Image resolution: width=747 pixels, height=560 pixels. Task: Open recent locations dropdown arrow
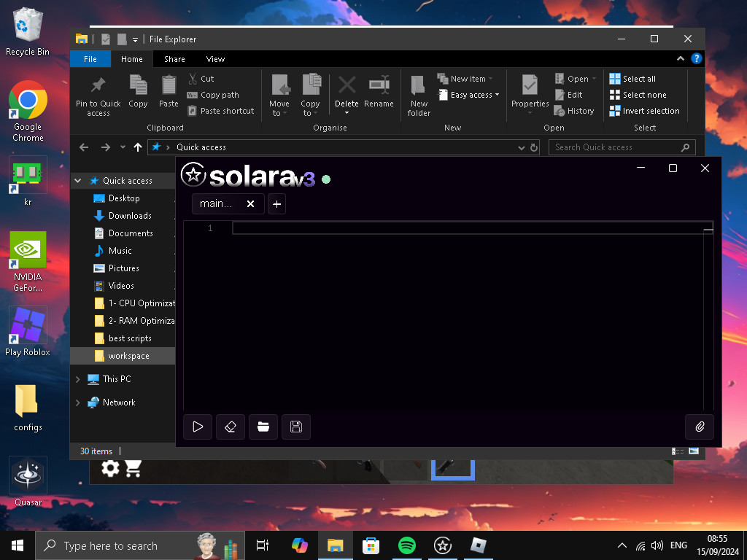pyautogui.click(x=123, y=147)
